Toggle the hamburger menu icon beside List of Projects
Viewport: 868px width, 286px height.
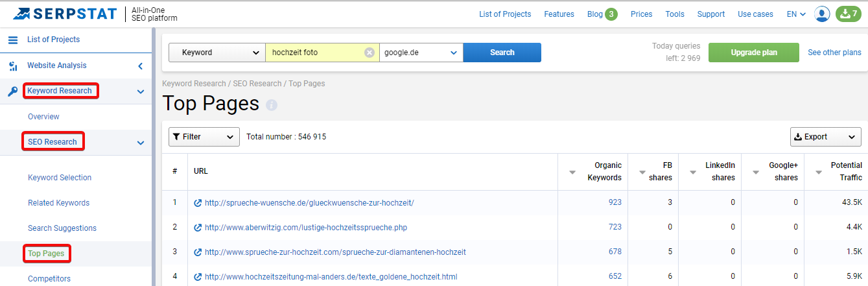tap(13, 40)
